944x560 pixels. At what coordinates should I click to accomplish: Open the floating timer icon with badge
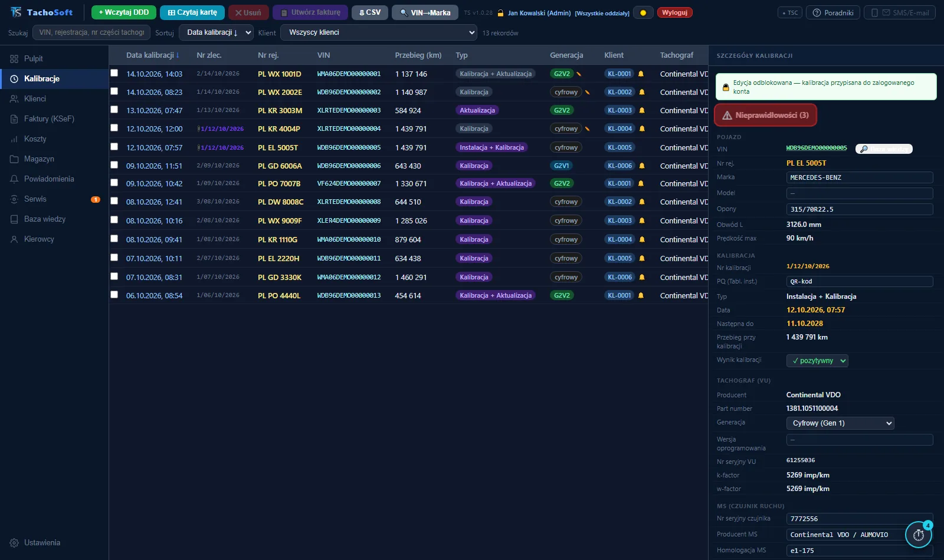919,535
